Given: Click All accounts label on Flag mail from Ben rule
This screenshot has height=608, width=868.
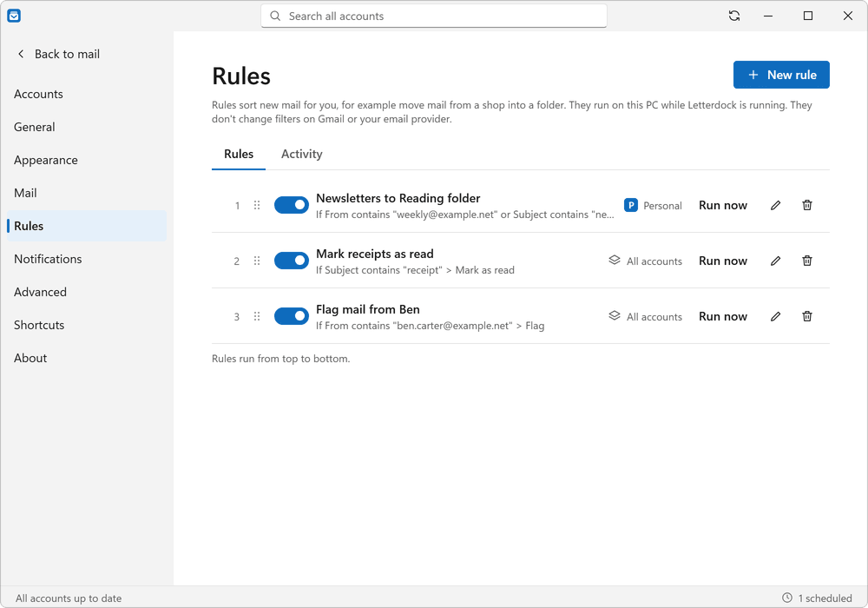Looking at the screenshot, I should (x=654, y=317).
